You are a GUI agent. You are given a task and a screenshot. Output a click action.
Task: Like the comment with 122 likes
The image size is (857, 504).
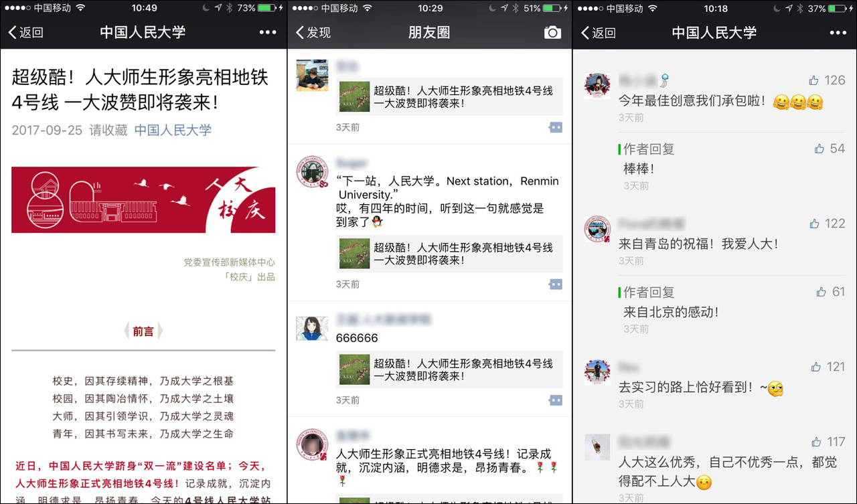click(x=813, y=224)
